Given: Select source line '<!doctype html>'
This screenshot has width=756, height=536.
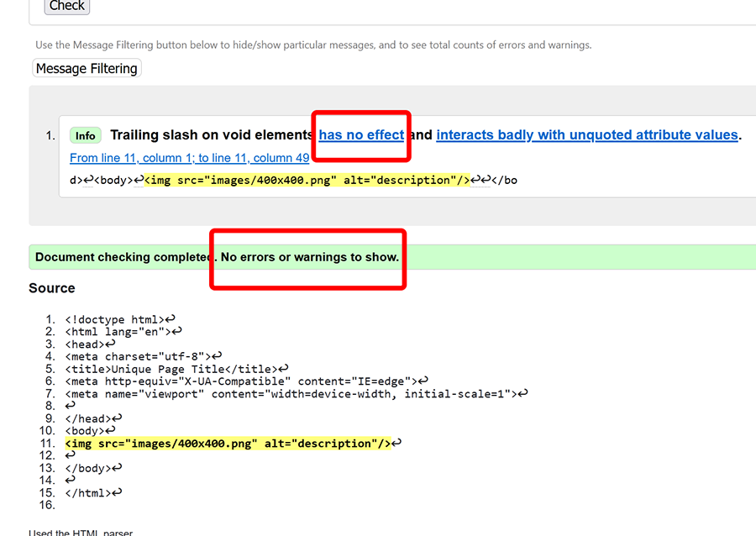Looking at the screenshot, I should 115,319.
